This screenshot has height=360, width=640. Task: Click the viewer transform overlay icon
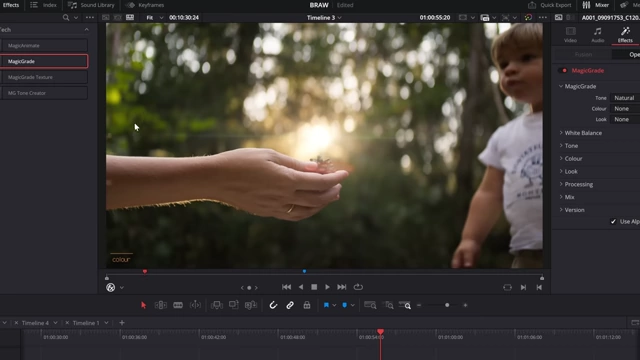pyautogui.click(x=111, y=287)
